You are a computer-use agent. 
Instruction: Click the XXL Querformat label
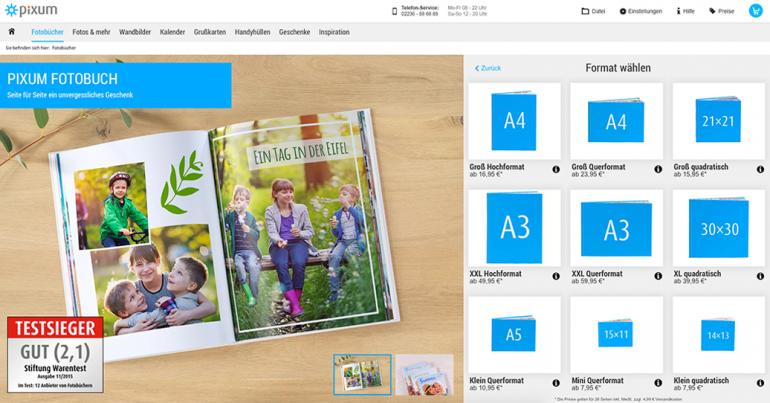597,273
